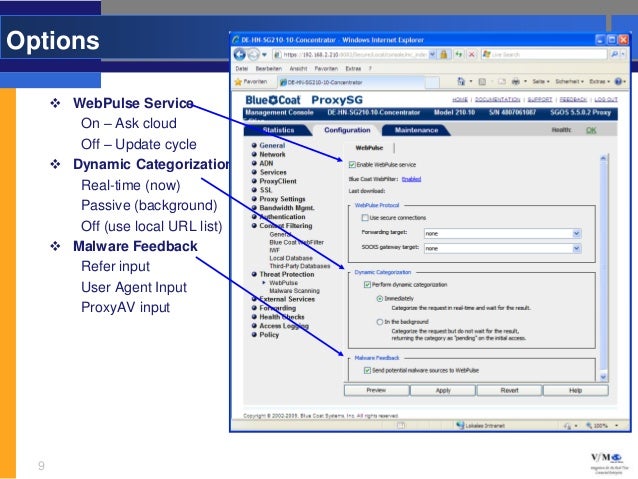Click the browser Back arrow button
638x479 pixels.
point(240,54)
